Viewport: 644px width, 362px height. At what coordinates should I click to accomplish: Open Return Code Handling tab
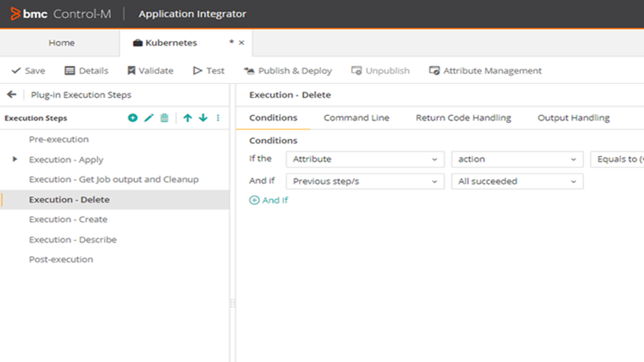(464, 118)
